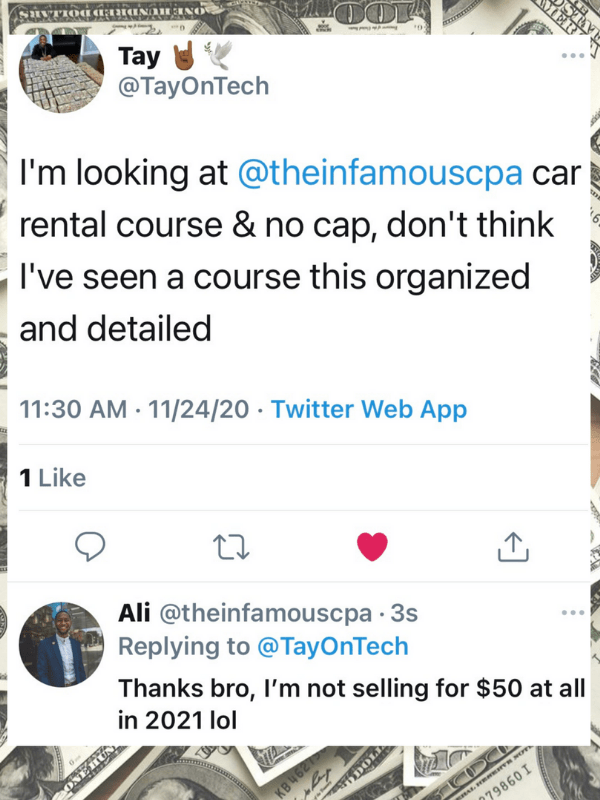
Task: Click the share upload icon
Action: (511, 545)
